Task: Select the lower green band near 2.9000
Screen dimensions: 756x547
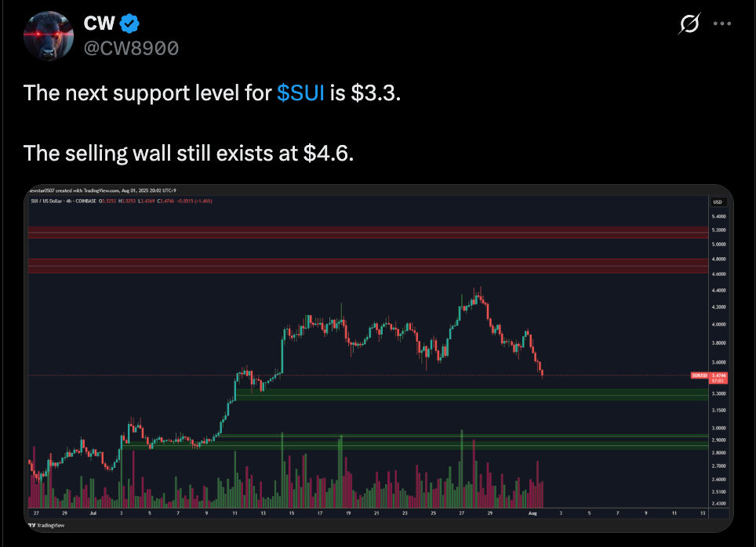Action: [415, 442]
